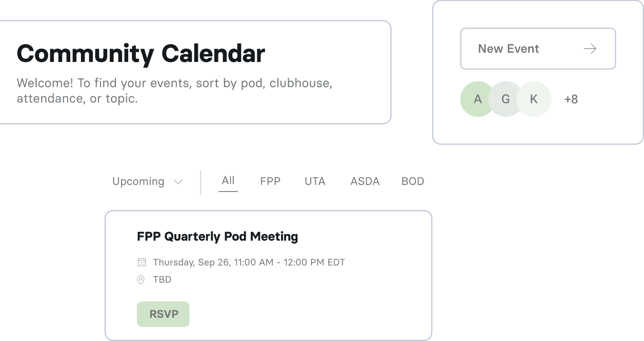Open the FPP Quarterly Pod Meeting event

coord(217,237)
